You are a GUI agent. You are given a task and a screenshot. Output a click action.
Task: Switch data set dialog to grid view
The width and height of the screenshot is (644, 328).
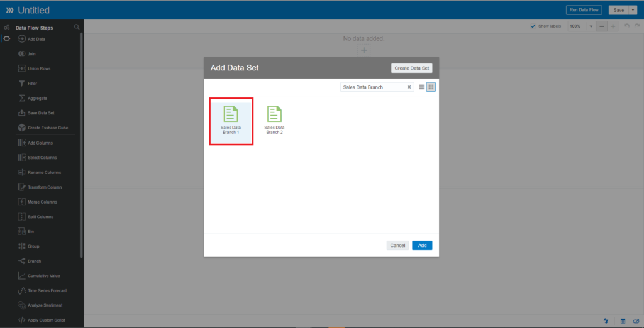point(431,87)
